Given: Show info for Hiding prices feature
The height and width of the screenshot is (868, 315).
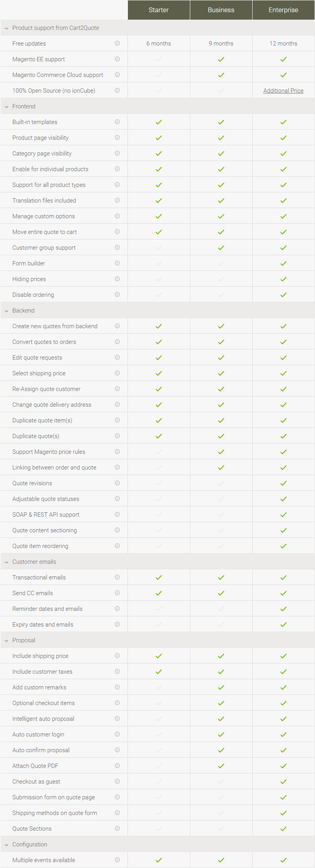Looking at the screenshot, I should coord(117,279).
